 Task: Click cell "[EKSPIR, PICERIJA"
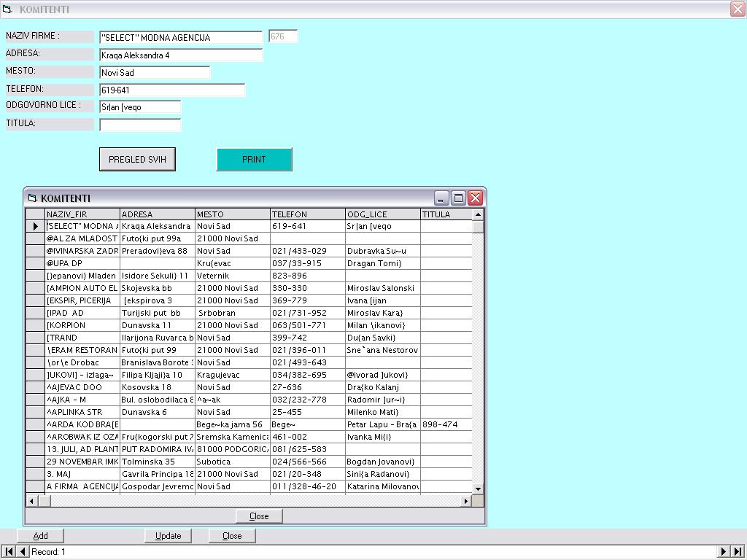(x=82, y=300)
